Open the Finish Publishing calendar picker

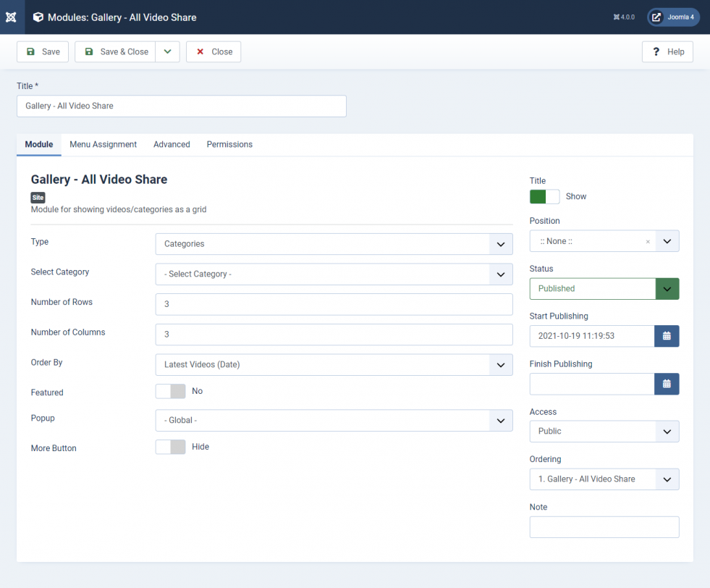[x=667, y=384]
